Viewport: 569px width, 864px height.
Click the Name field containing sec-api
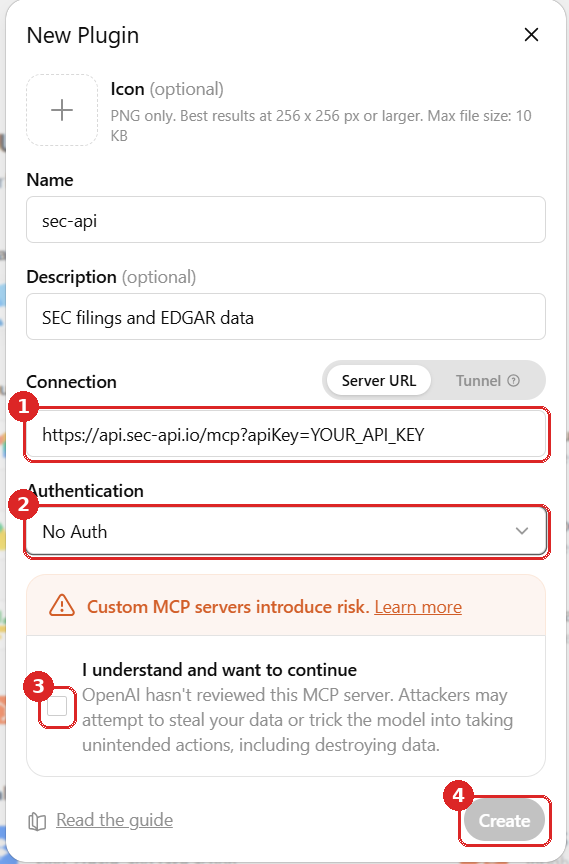pyautogui.click(x=286, y=220)
